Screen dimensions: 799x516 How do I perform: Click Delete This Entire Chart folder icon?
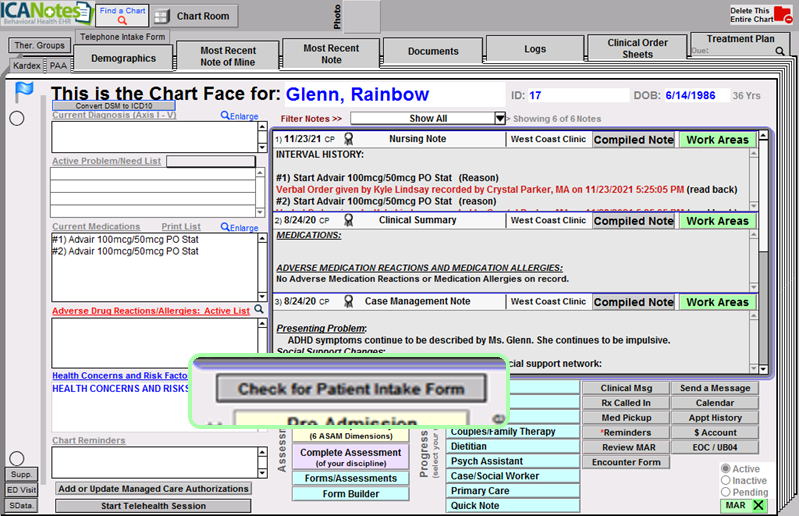pyautogui.click(x=781, y=15)
